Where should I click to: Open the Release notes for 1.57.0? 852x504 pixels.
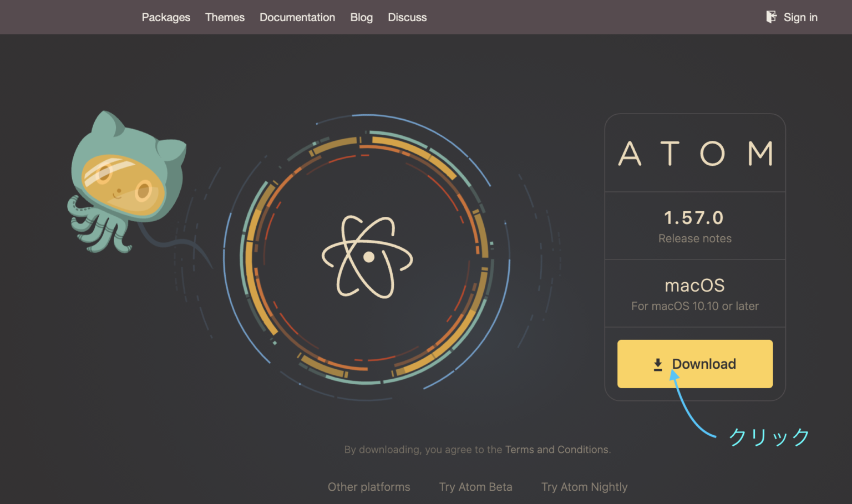694,238
